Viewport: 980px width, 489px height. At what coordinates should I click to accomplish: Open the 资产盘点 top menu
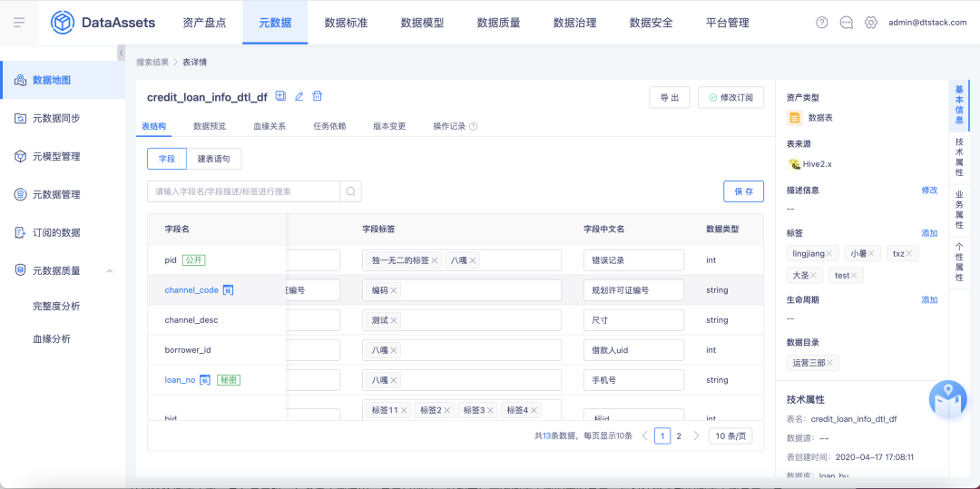point(204,23)
